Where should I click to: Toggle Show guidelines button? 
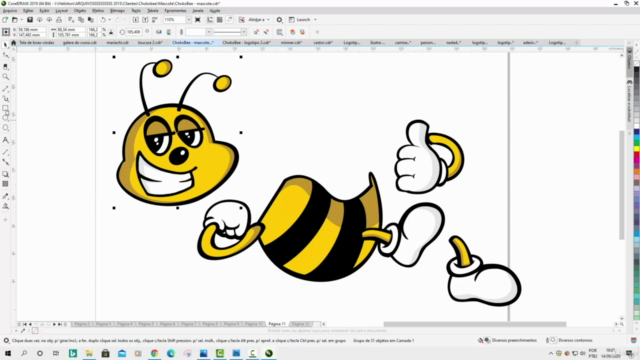(x=229, y=20)
